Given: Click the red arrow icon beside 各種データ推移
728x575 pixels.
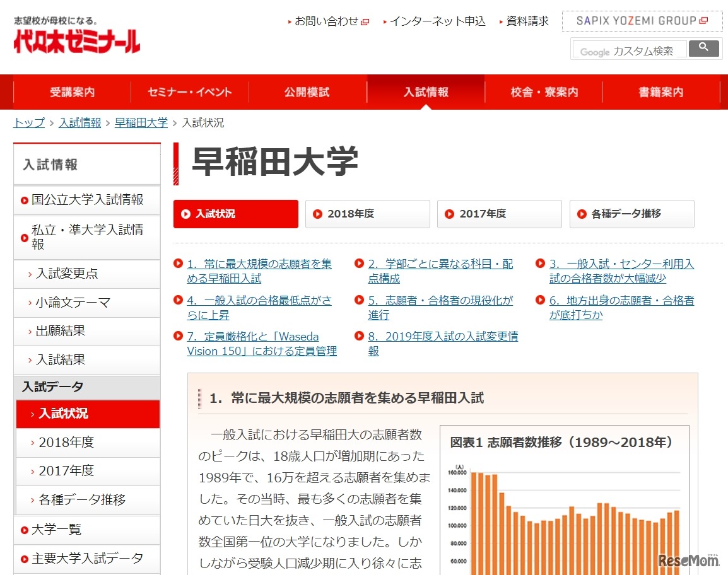Looking at the screenshot, I should tap(582, 214).
